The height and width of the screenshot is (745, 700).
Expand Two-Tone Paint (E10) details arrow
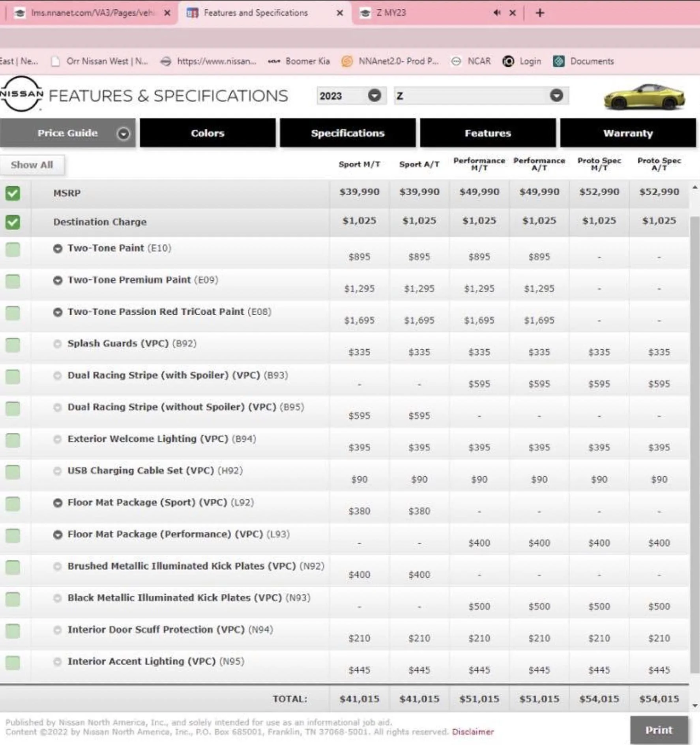tap(58, 249)
